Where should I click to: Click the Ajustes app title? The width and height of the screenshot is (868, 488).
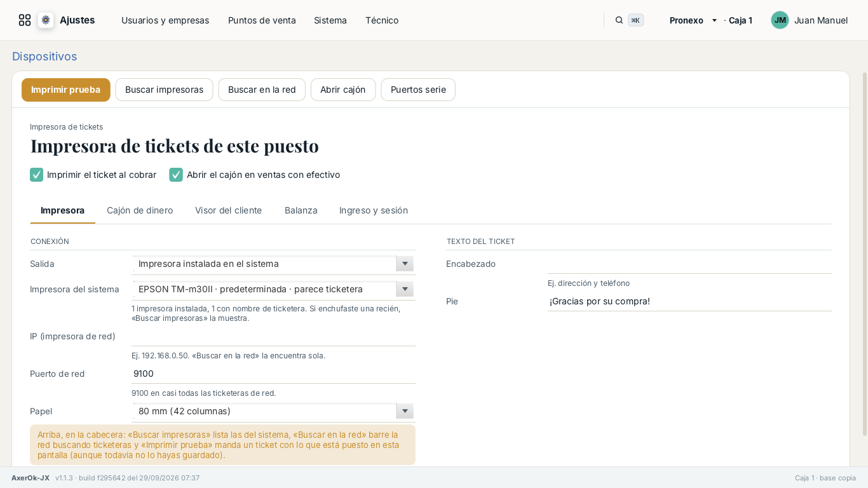[78, 20]
